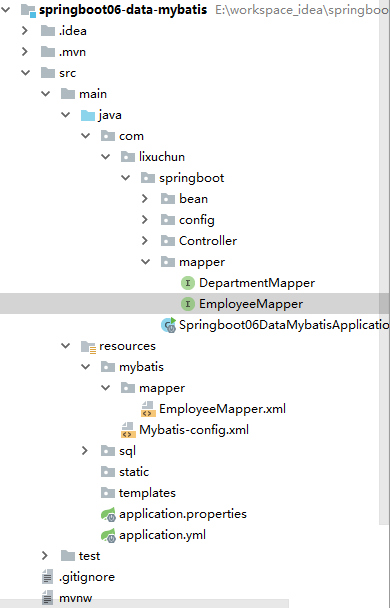Screen dimensions: 390x608
Task: Click the .idea folder icon
Action: [48, 31]
